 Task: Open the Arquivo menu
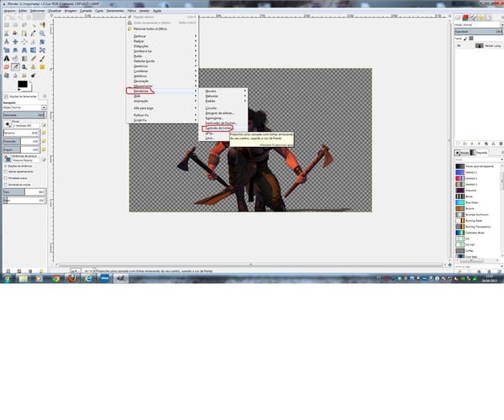(9, 11)
